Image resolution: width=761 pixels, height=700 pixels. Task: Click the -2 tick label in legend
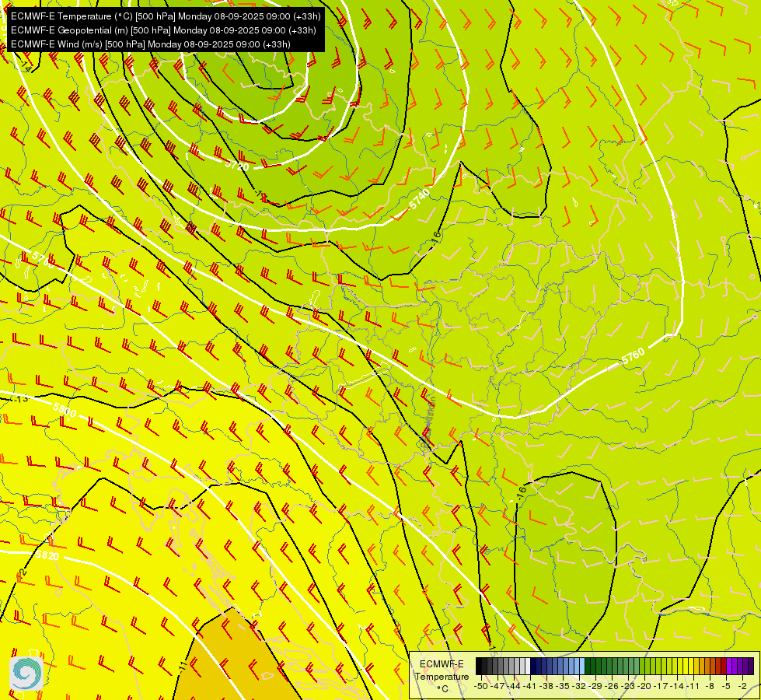(742, 687)
